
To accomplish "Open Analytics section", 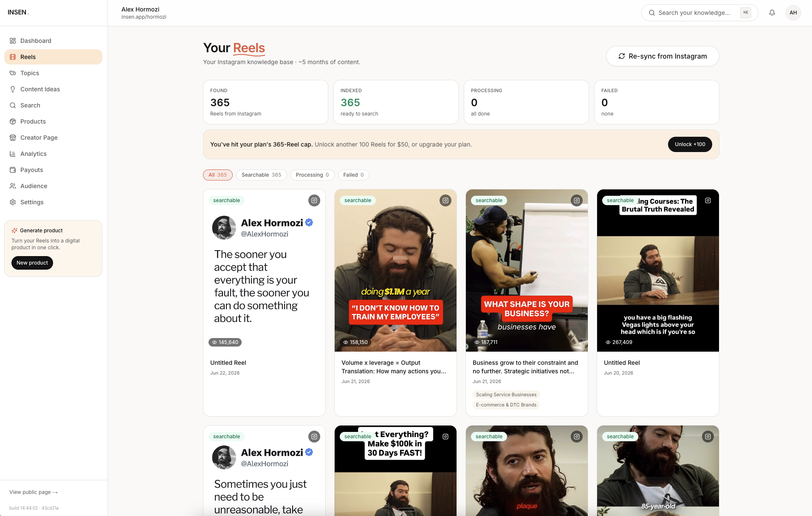I will 53,154.
